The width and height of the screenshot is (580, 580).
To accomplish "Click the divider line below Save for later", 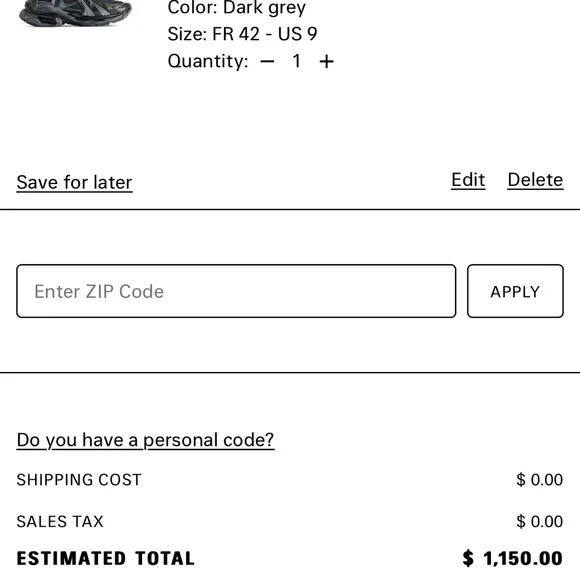I will [290, 209].
